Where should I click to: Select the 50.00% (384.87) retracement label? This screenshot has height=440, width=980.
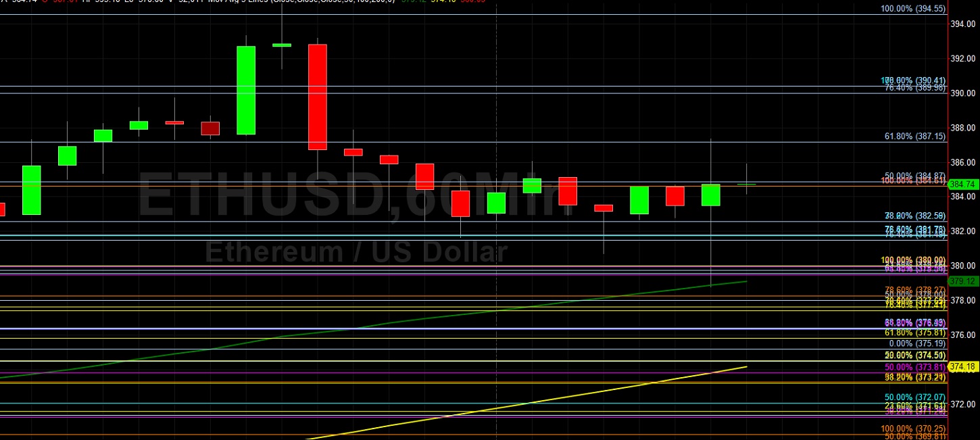pyautogui.click(x=914, y=175)
